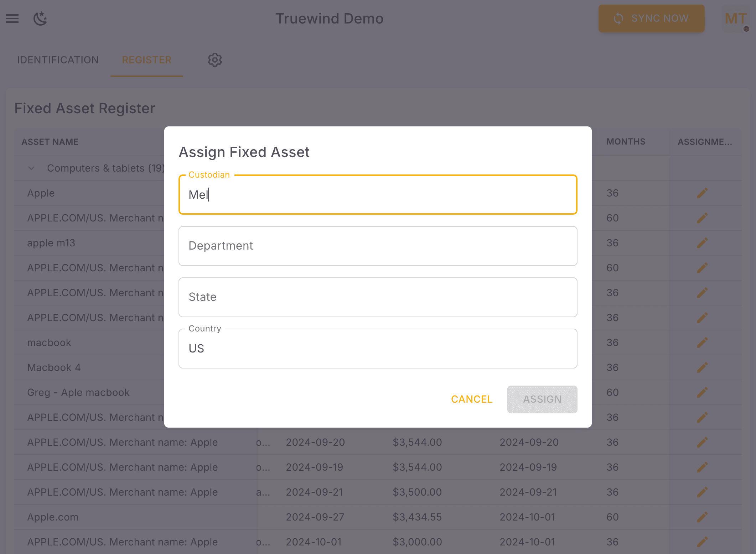
Task: Open the navigation hamburger menu
Action: [x=12, y=19]
